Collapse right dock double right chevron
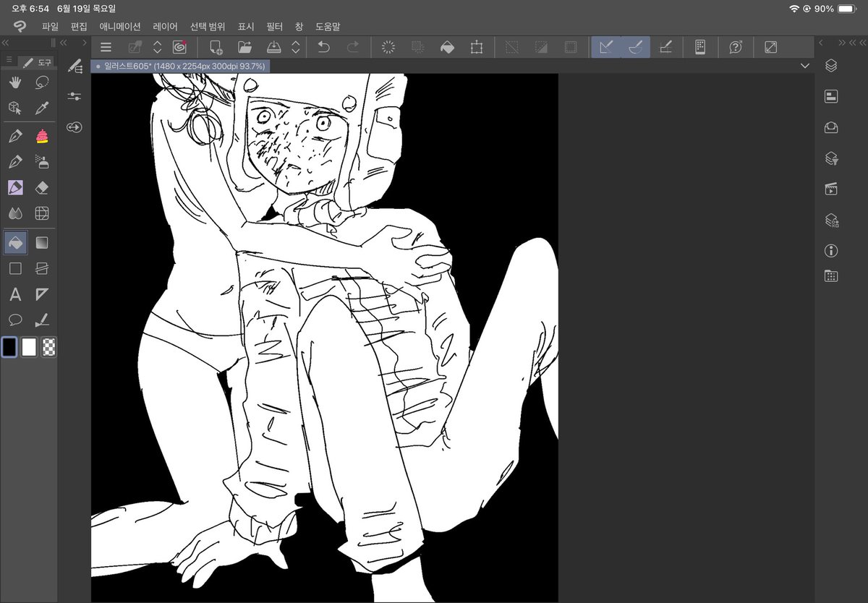This screenshot has height=603, width=868. point(841,43)
